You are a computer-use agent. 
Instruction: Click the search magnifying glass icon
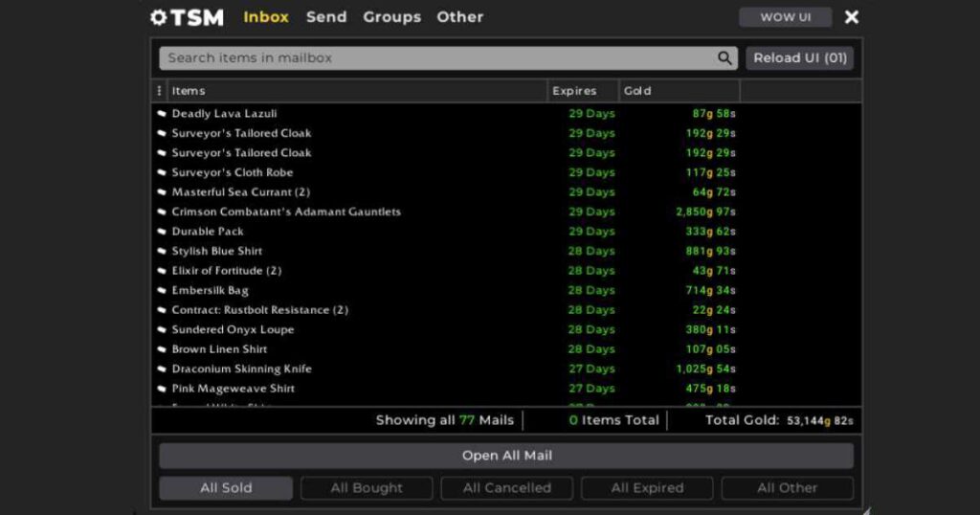tap(724, 58)
